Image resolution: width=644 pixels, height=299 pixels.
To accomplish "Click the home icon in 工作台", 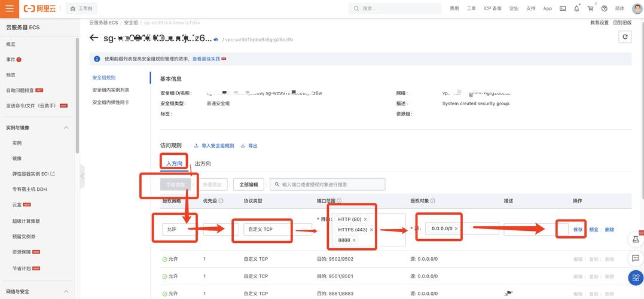I will click(73, 8).
